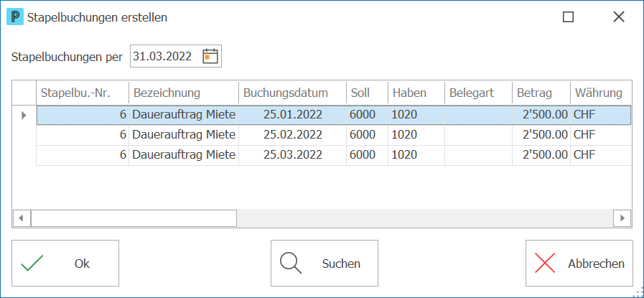Click Dauerauftrag Miete in the 25.03.2022 row
The width and height of the screenshot is (644, 298).
[x=184, y=155]
